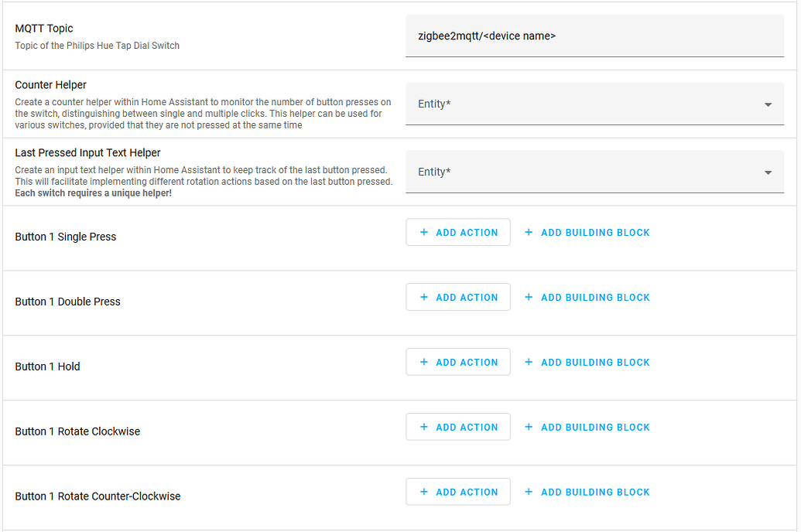Open the Last Pressed Input Text Helper Entity dropdown
This screenshot has width=801, height=532.
[594, 172]
